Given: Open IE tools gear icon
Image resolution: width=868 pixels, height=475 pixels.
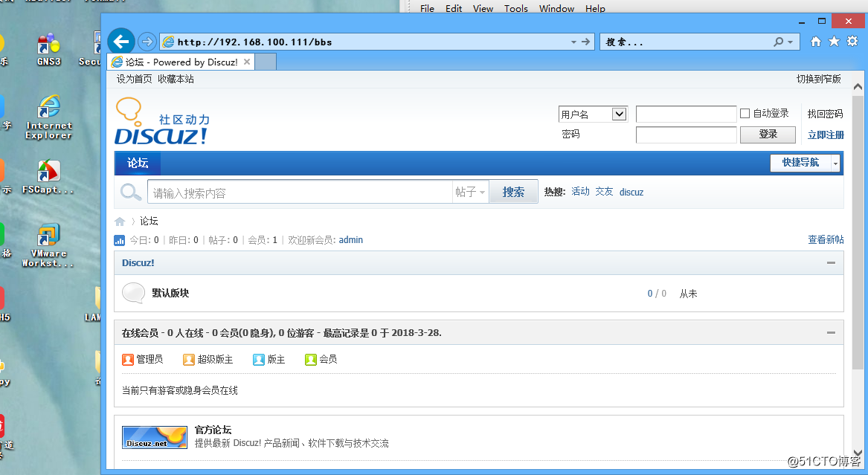Looking at the screenshot, I should pyautogui.click(x=852, y=42).
